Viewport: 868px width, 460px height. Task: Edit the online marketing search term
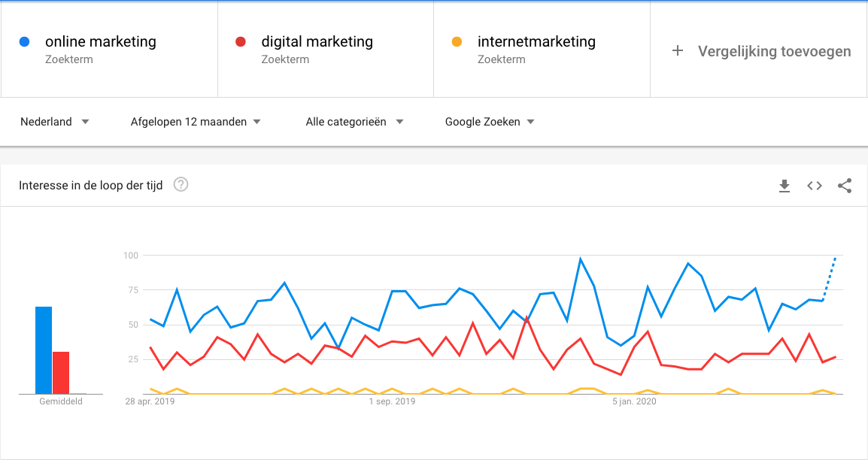click(101, 42)
